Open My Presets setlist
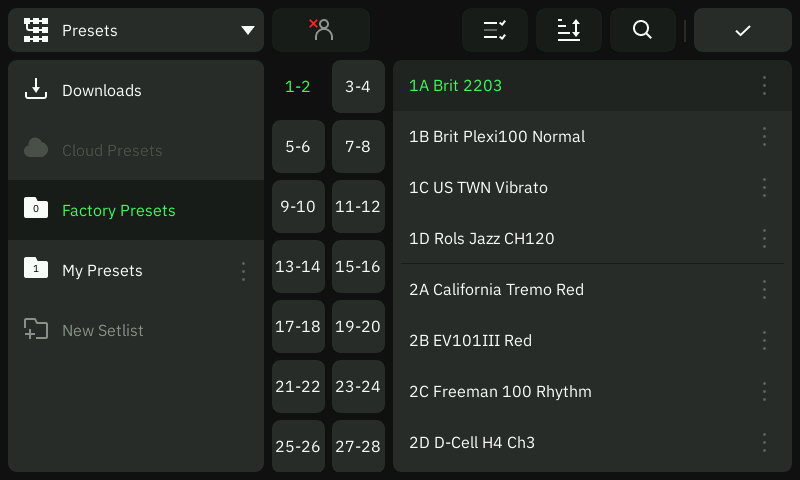This screenshot has height=480, width=800. click(x=136, y=270)
